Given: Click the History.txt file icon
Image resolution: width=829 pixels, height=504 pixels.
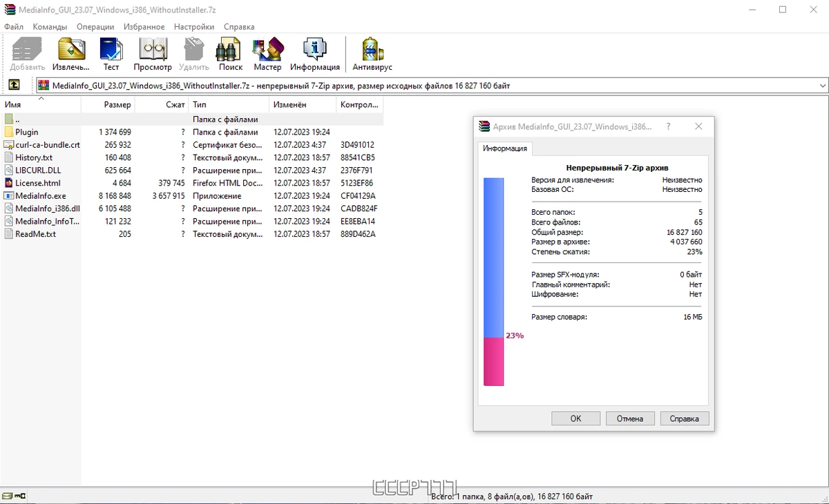Looking at the screenshot, I should tap(9, 157).
